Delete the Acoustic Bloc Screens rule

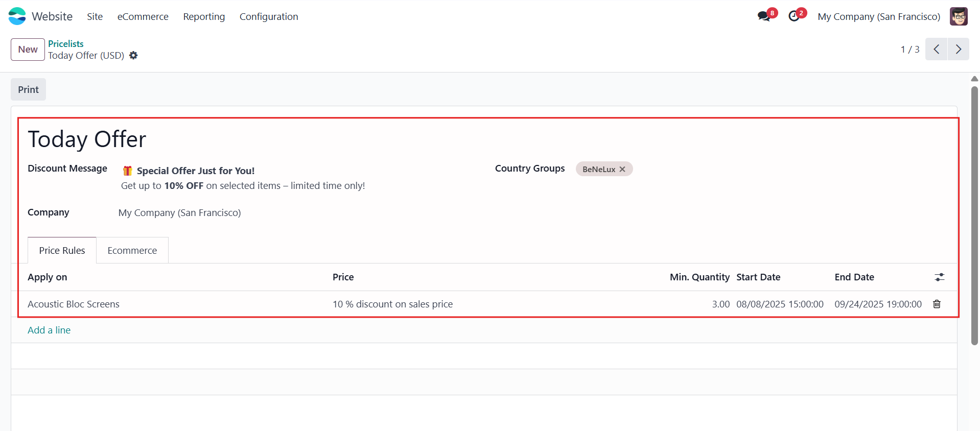click(x=937, y=304)
